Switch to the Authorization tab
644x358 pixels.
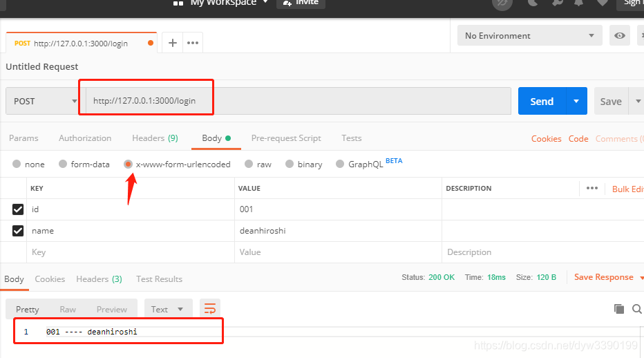click(85, 138)
